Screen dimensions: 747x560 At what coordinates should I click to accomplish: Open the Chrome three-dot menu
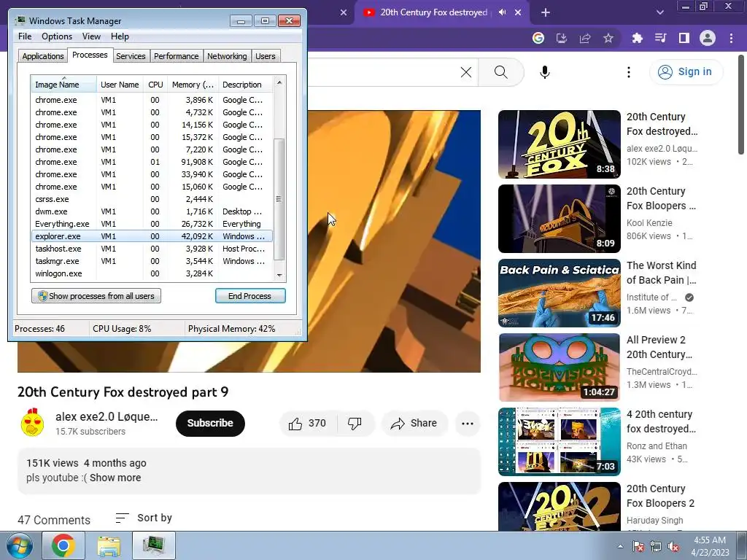click(731, 38)
